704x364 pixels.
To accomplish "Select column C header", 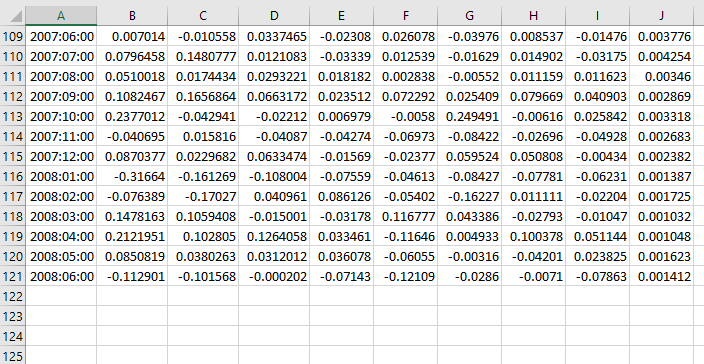I will click(x=203, y=16).
